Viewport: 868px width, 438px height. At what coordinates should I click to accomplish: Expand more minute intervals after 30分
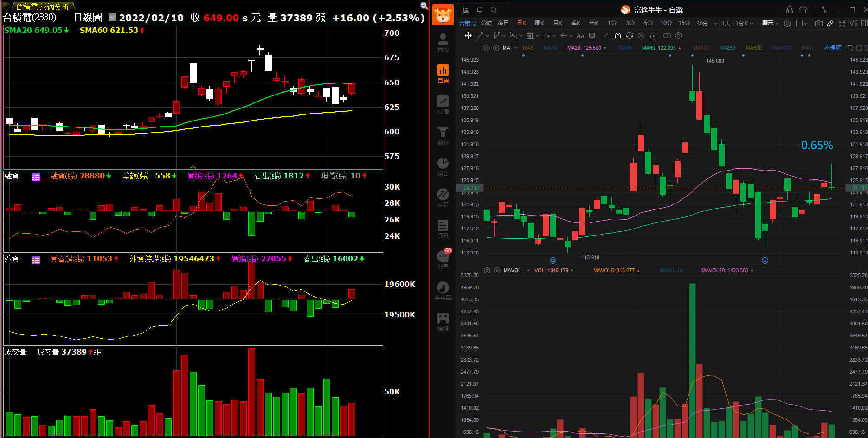point(715,23)
